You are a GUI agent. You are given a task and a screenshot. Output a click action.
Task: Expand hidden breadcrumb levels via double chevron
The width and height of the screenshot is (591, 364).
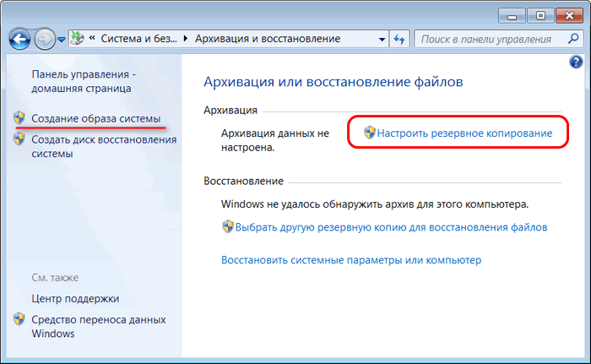tap(92, 39)
